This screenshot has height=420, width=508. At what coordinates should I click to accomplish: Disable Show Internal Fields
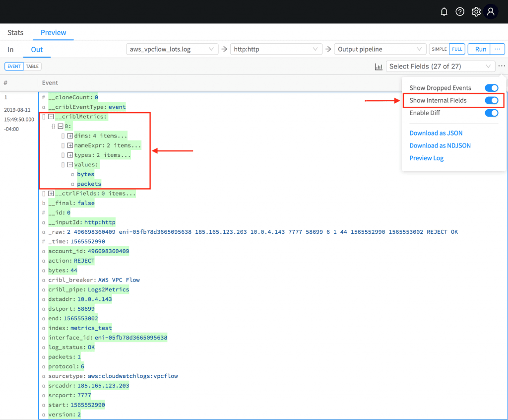(491, 100)
